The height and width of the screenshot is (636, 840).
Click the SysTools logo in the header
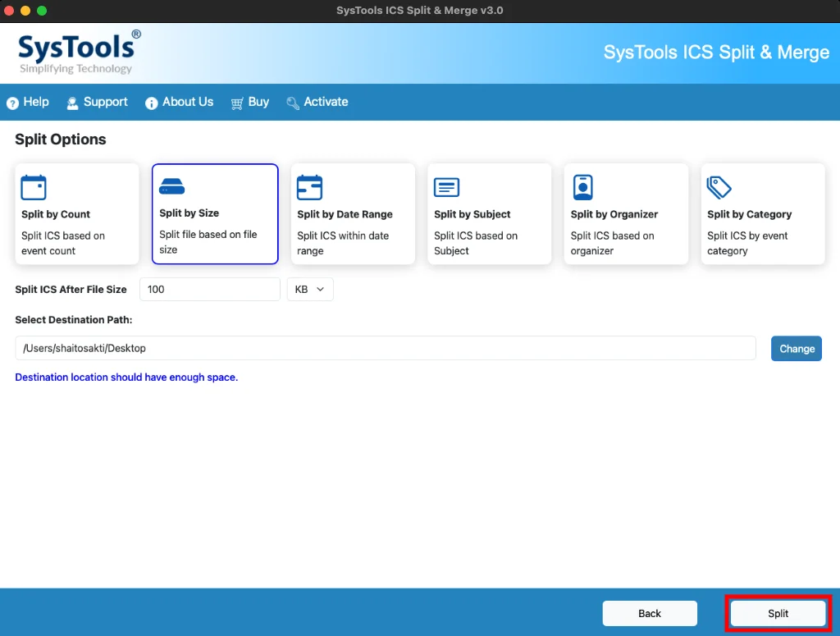pyautogui.click(x=80, y=52)
